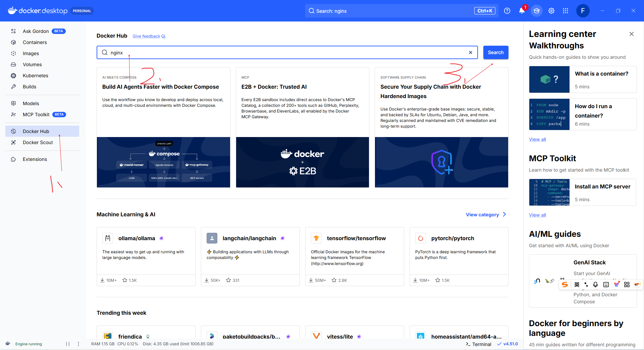This screenshot has height=350, width=644.
Task: Open Kubernetes in the sidebar
Action: point(42,76)
